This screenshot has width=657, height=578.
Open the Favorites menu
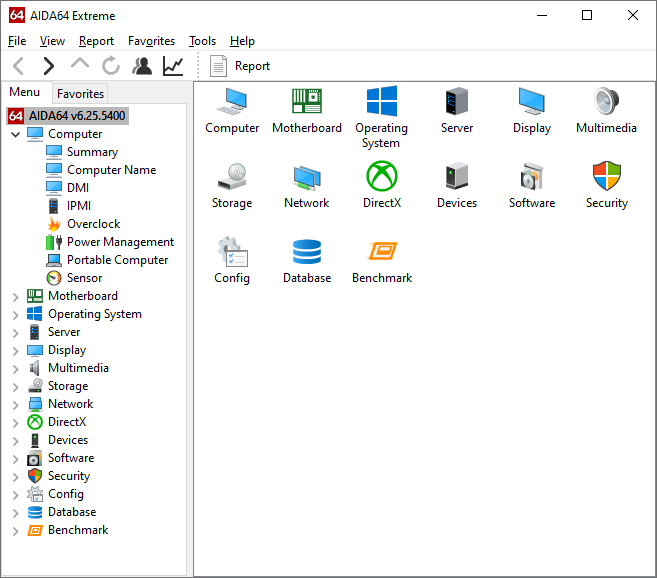coord(151,41)
